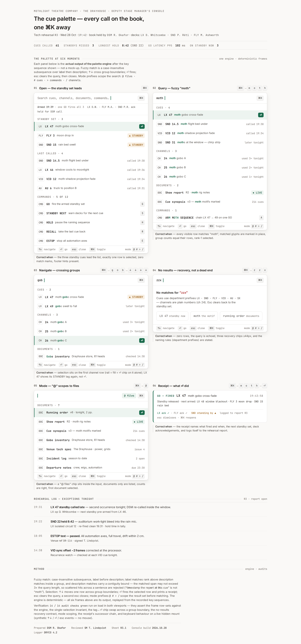
Task: Click the A shortcut key on ARM MOTH SEQUENCE
Action: (x=261, y=217)
